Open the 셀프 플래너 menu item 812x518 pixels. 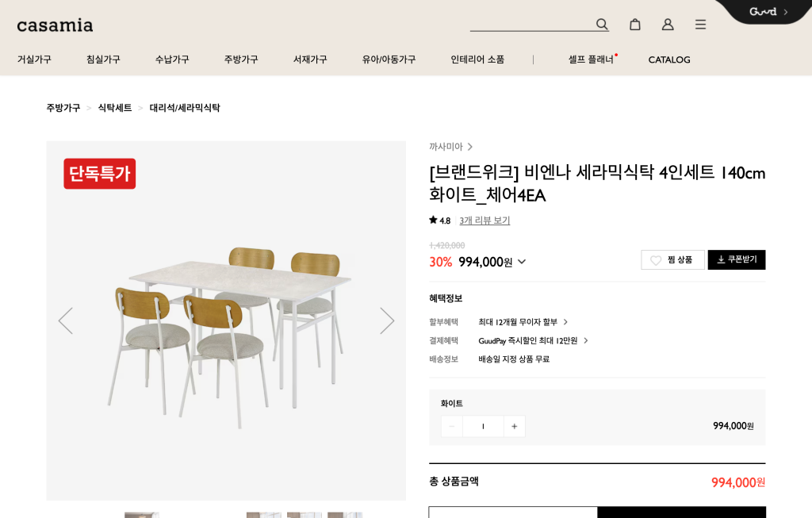[591, 59]
